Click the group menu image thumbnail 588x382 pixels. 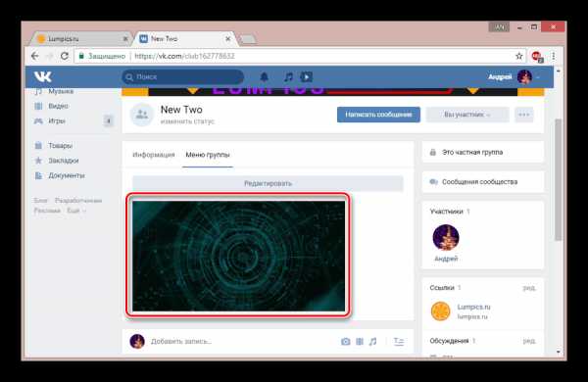point(238,256)
